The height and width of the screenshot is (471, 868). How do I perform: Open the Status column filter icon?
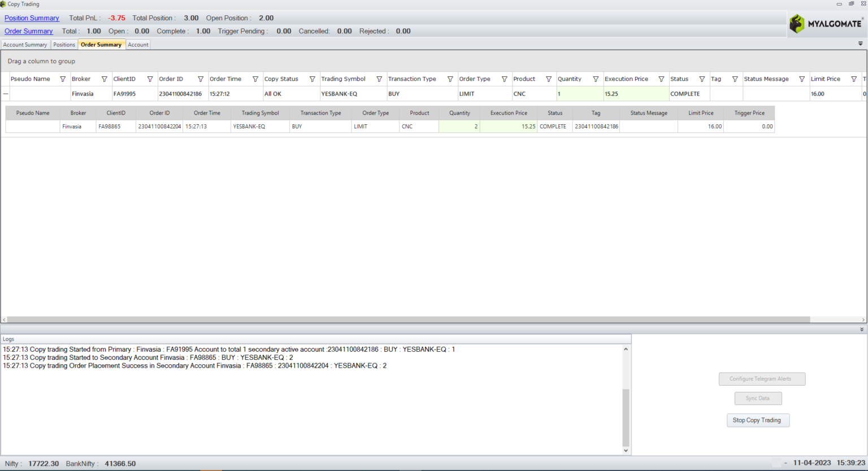pos(702,79)
